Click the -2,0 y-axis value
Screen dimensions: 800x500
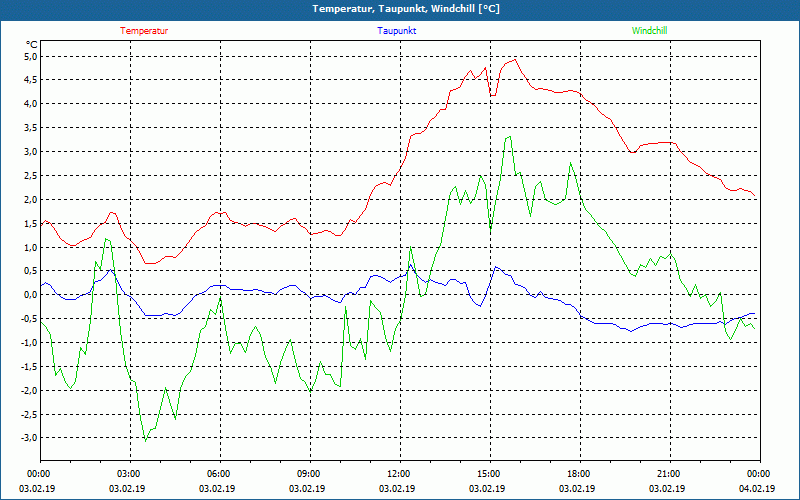pyautogui.click(x=30, y=391)
